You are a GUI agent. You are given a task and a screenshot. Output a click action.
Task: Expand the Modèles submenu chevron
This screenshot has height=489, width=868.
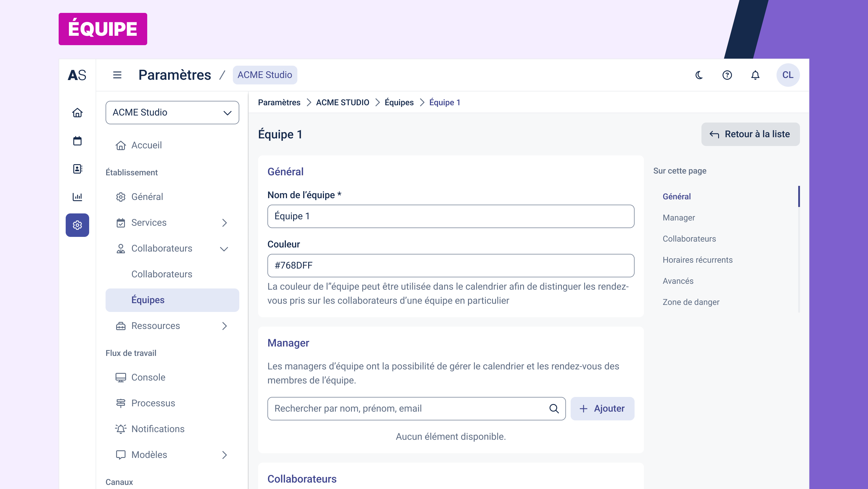(224, 455)
